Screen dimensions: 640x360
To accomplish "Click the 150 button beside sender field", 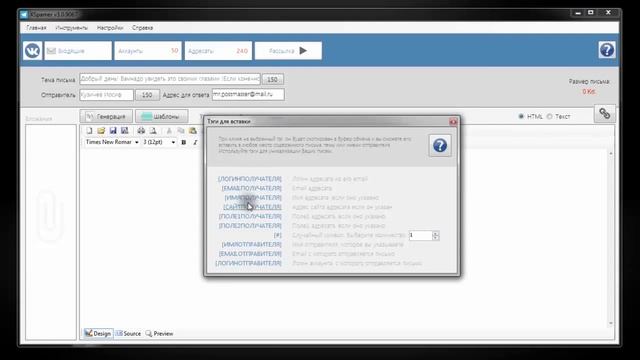I will point(147,95).
